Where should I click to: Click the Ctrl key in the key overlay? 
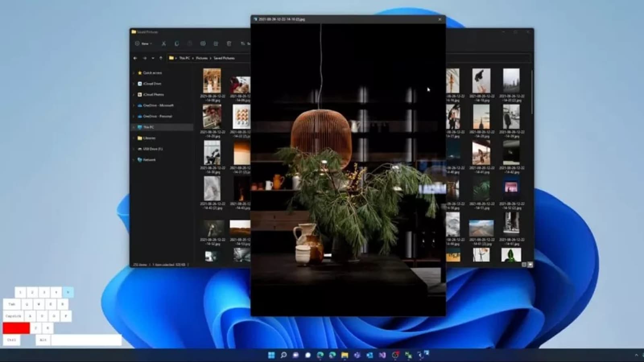pyautogui.click(x=11, y=340)
